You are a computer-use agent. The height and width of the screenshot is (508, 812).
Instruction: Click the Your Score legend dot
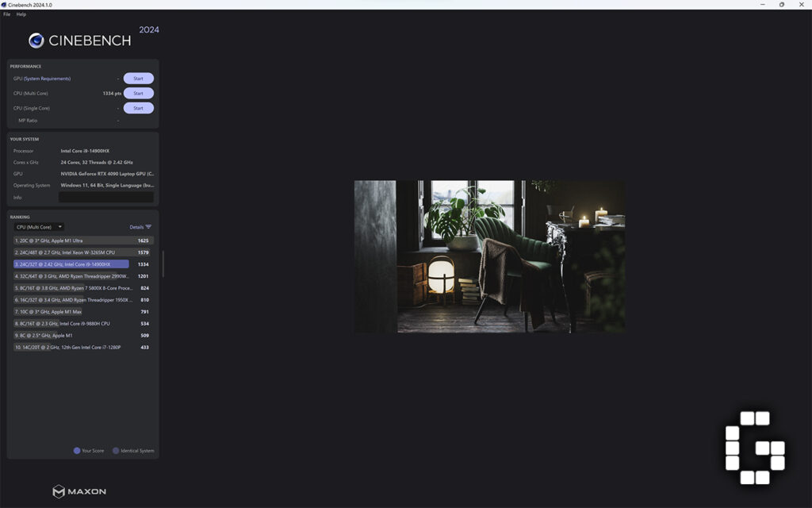coord(77,451)
